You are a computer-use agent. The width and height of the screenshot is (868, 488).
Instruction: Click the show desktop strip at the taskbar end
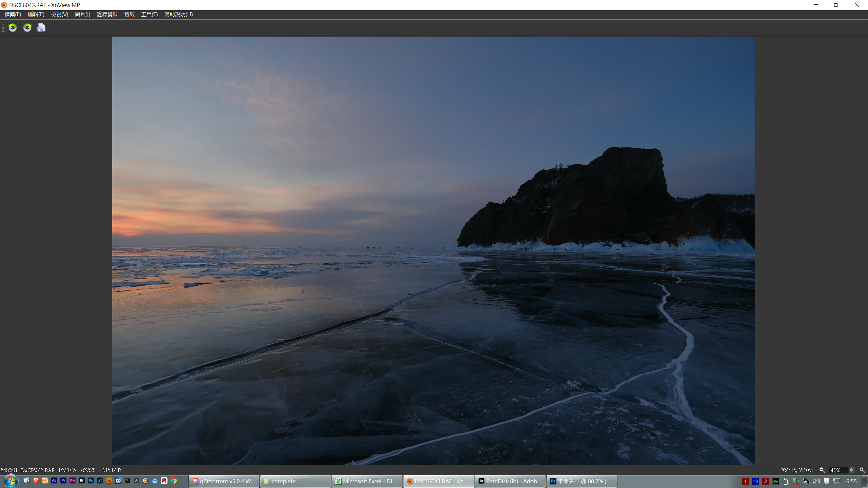click(865, 481)
